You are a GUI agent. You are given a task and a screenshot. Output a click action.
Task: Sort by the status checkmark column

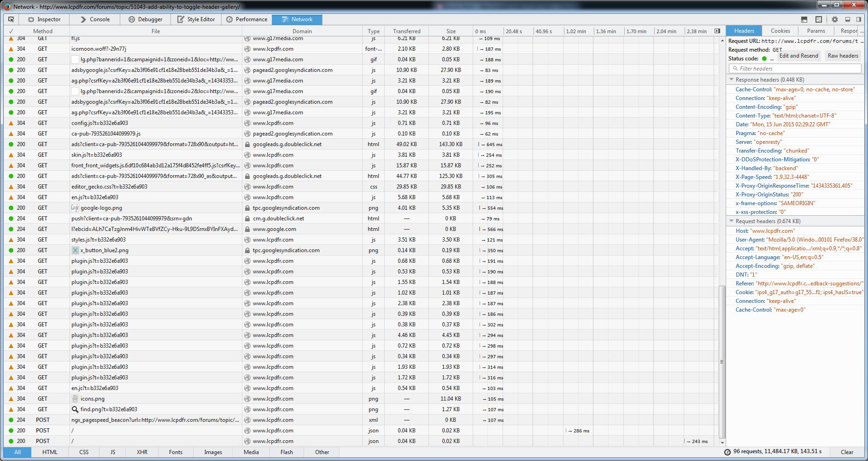click(11, 31)
